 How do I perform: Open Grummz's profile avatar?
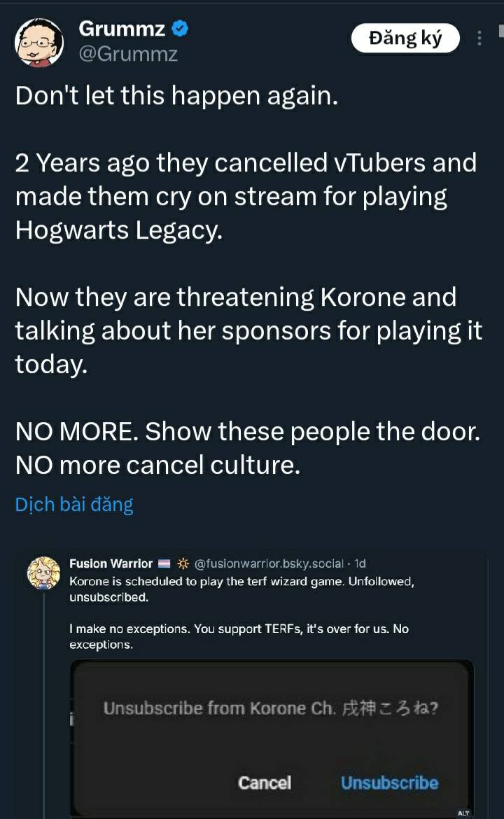click(x=39, y=42)
